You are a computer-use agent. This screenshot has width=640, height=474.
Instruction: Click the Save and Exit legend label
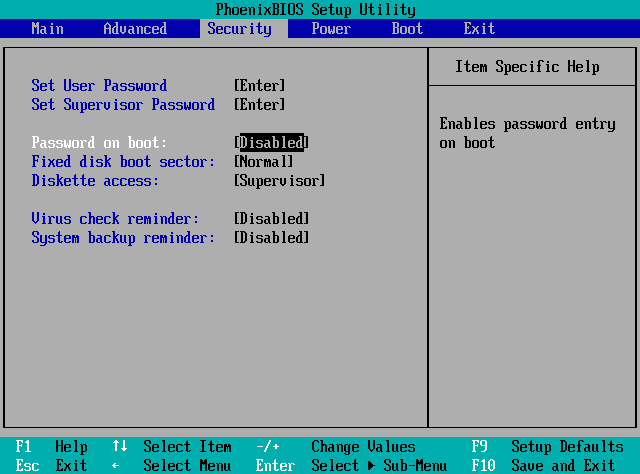(x=563, y=466)
